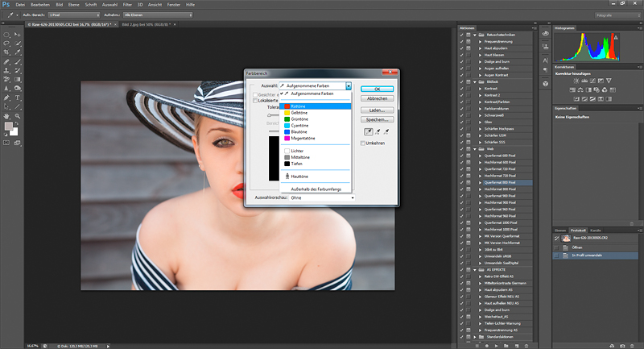Open the Bild menu

click(x=59, y=5)
